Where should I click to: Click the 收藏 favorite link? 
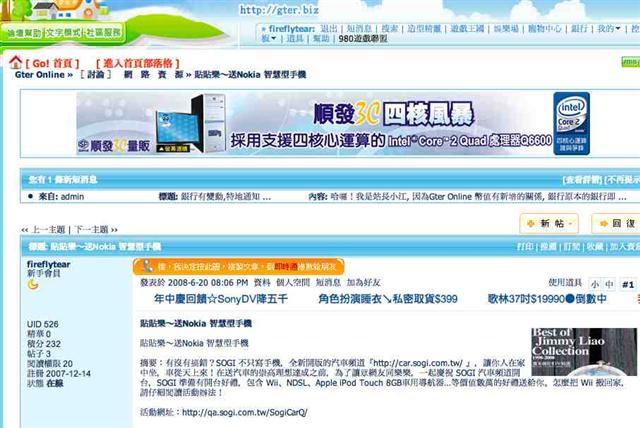[595, 246]
